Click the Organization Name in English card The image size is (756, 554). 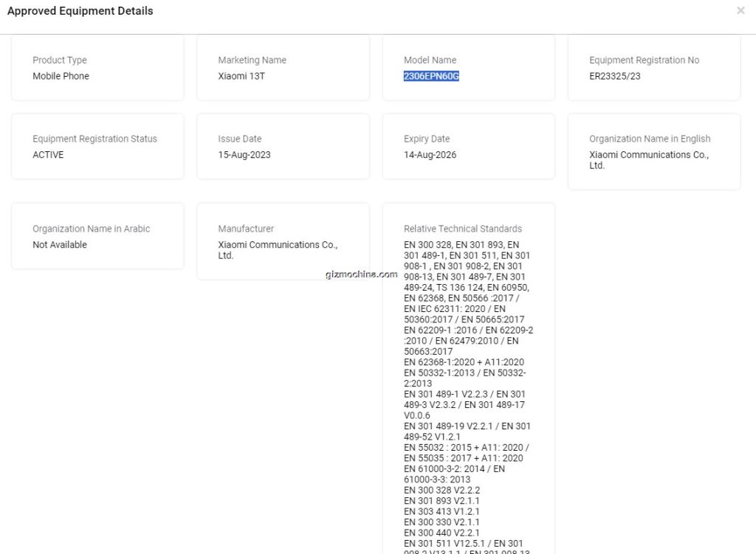coord(653,152)
